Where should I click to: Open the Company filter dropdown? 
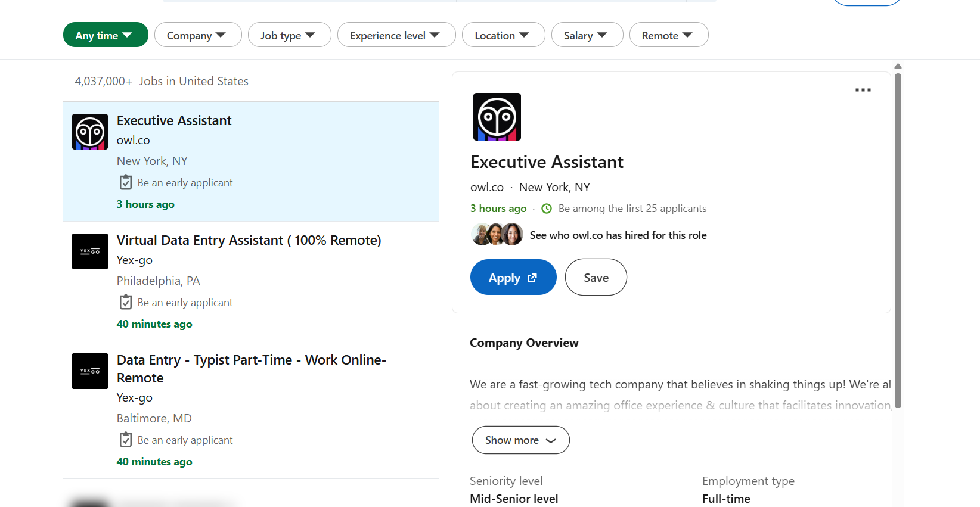198,35
